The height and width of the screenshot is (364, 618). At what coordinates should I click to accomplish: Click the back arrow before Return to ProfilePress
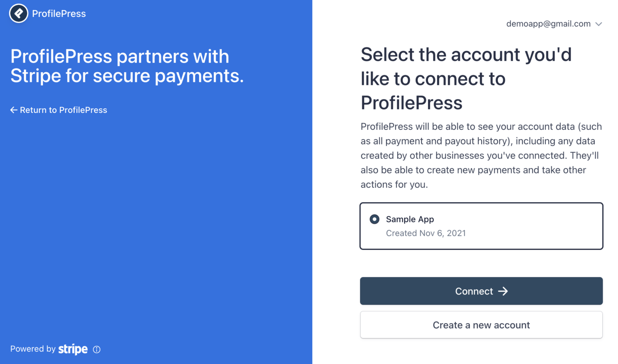point(14,110)
